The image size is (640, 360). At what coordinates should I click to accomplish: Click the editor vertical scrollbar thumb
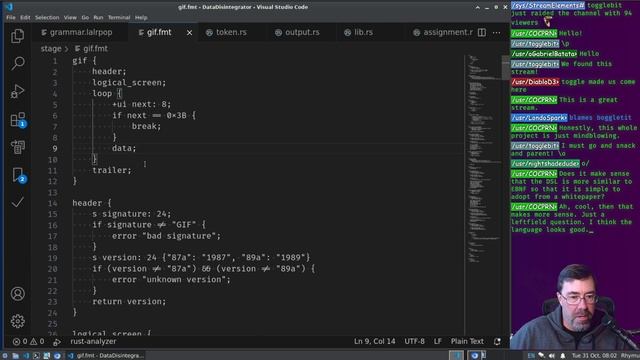pyautogui.click(x=506, y=67)
